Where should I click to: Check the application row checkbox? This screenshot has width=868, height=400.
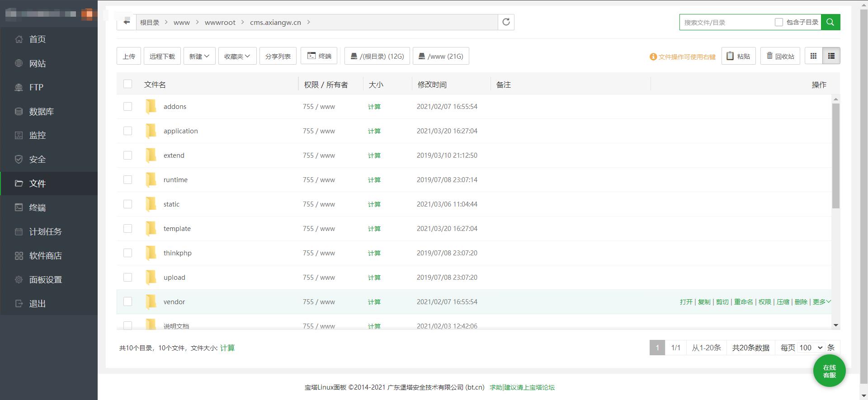pyautogui.click(x=128, y=131)
